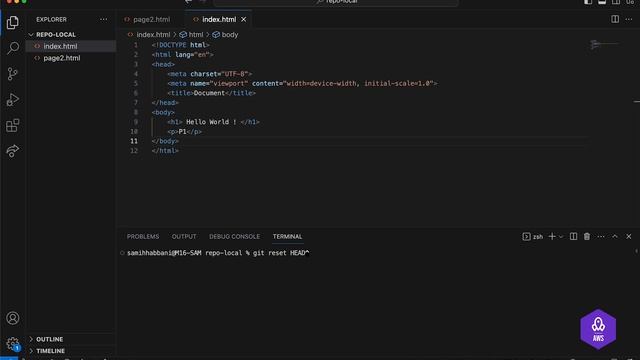Split the editor right
This screenshot has width=640, height=360.
[615, 19]
